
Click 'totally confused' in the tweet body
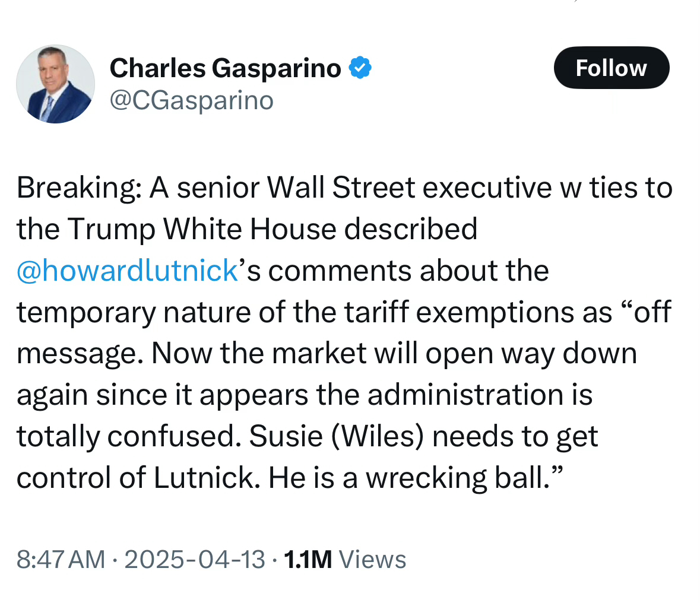(125, 437)
